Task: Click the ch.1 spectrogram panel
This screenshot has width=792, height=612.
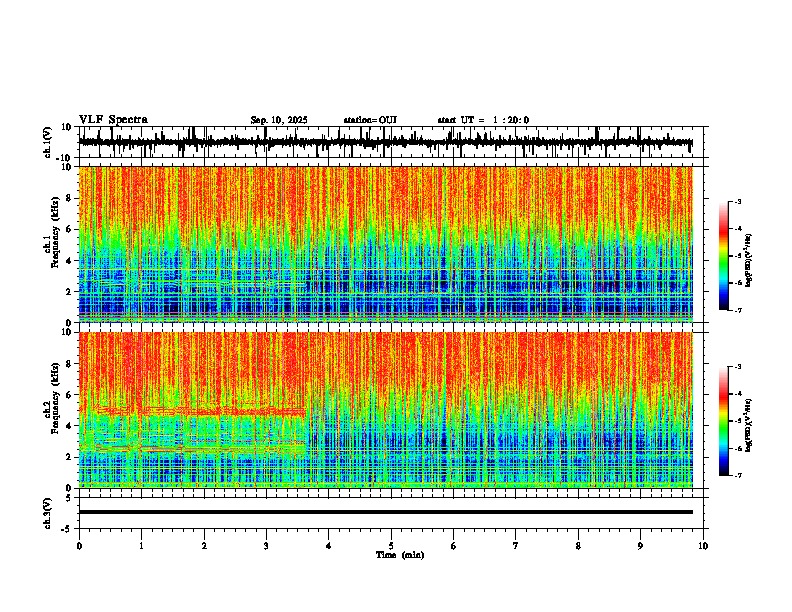Action: (385, 244)
